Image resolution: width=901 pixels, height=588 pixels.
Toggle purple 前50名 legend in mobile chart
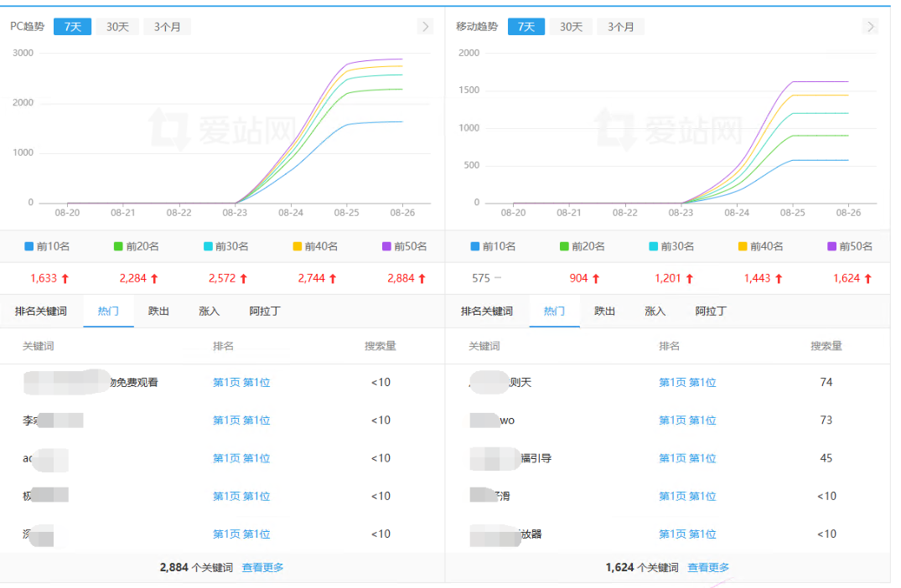coord(850,246)
